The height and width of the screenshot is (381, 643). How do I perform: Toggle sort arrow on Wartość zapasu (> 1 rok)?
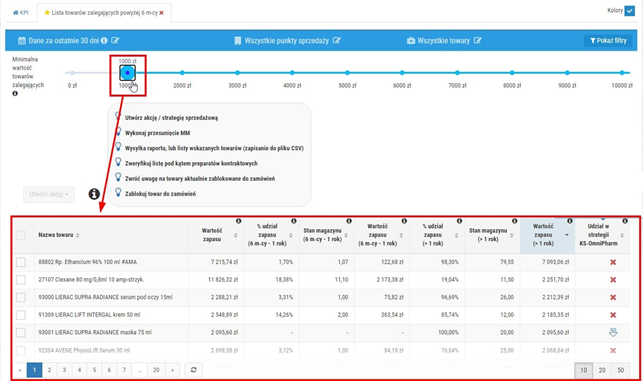pyautogui.click(x=567, y=235)
